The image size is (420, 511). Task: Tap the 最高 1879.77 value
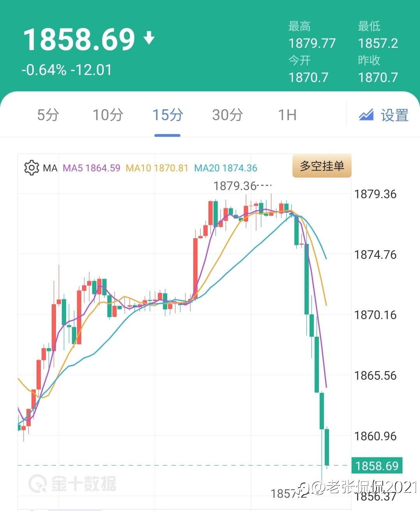click(312, 43)
